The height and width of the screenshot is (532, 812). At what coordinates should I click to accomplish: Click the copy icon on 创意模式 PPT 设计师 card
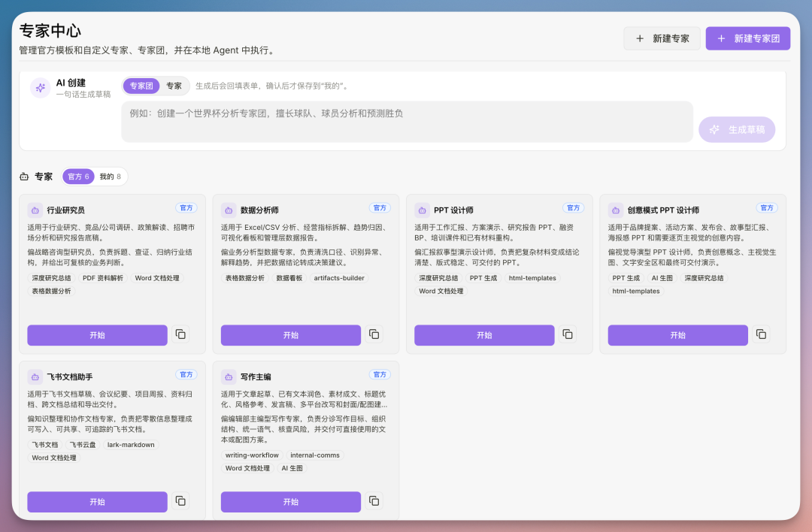(x=761, y=334)
